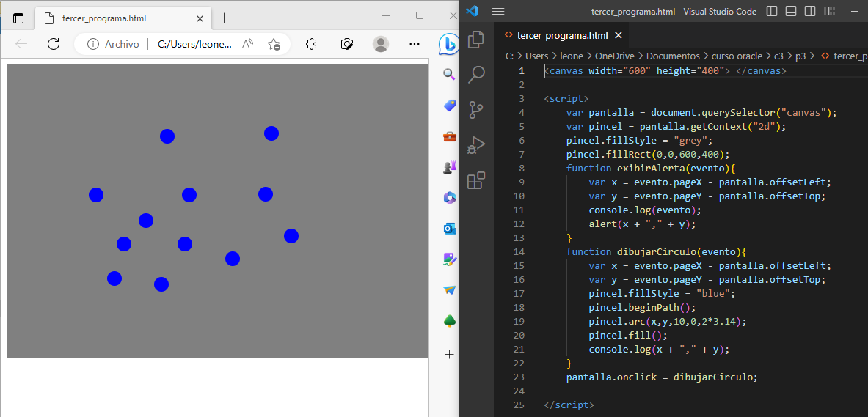The image size is (868, 417).
Task: Open the VS Code hamburger menu
Action: (x=498, y=11)
